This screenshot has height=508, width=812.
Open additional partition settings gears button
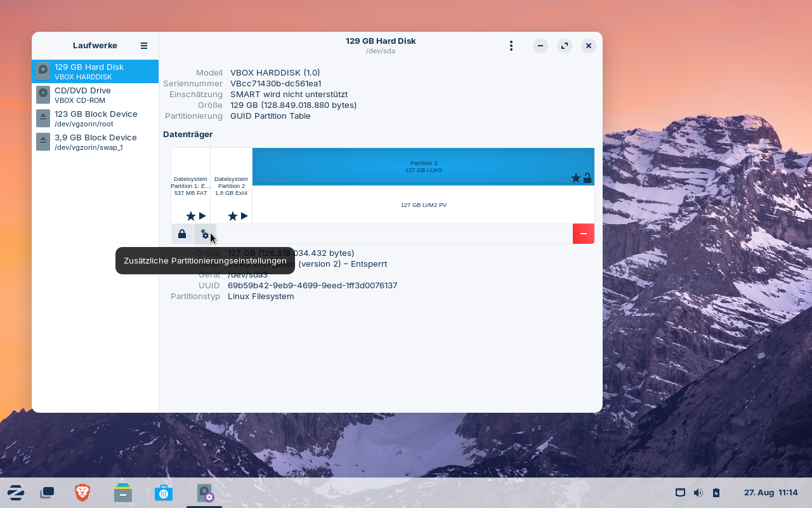tap(205, 234)
